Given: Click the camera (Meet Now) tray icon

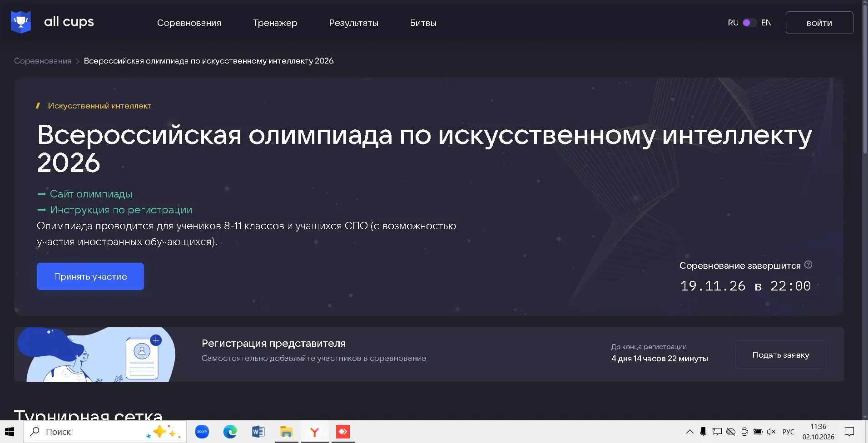Looking at the screenshot, I should 744,432.
